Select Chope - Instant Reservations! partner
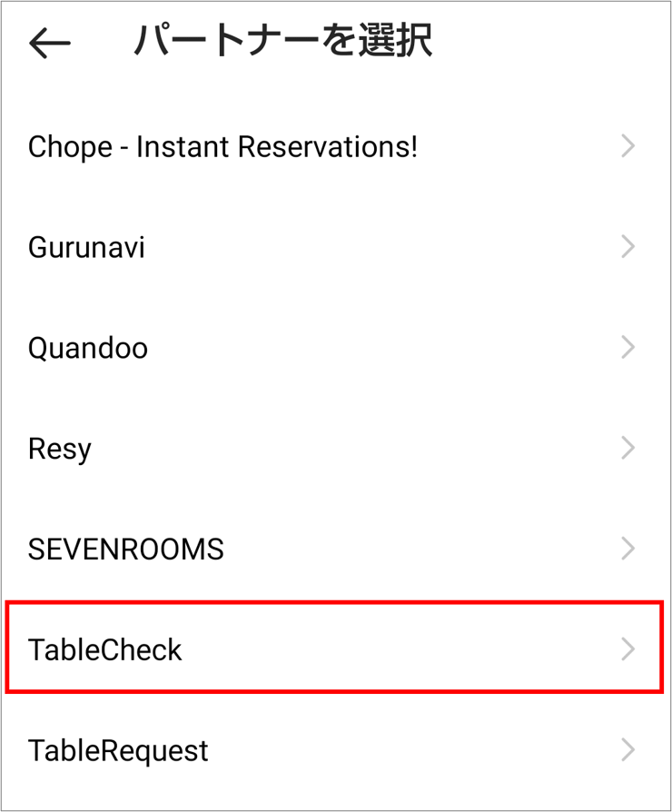 pos(222,146)
